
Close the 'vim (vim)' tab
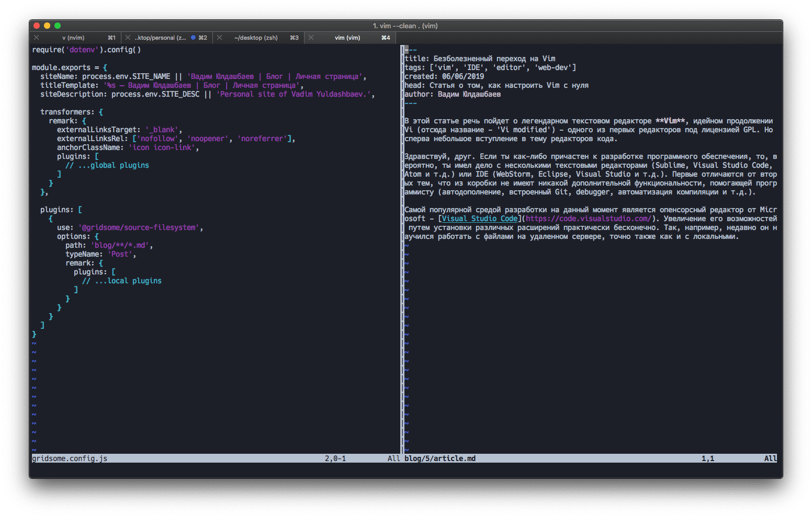(311, 38)
